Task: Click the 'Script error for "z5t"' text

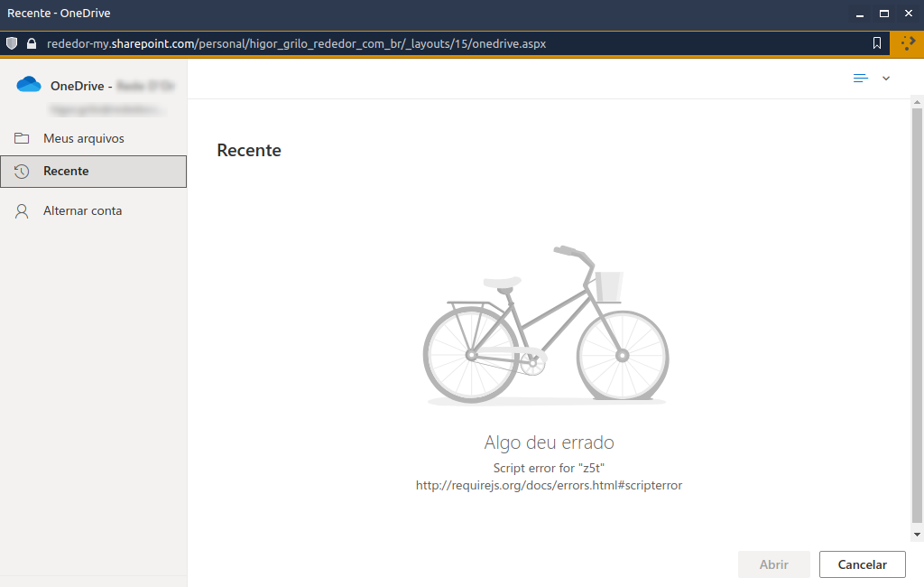Action: (550, 468)
